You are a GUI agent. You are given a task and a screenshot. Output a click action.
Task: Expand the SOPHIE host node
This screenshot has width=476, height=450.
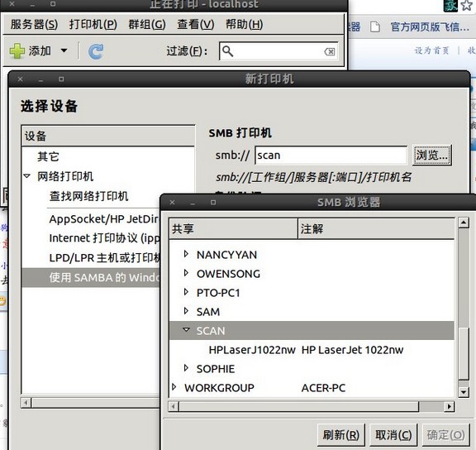(x=186, y=368)
